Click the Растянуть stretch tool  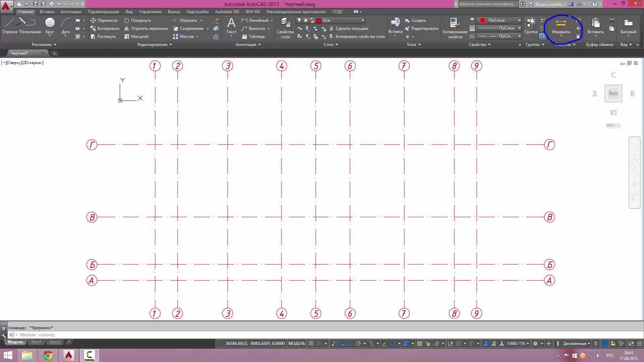(103, 37)
